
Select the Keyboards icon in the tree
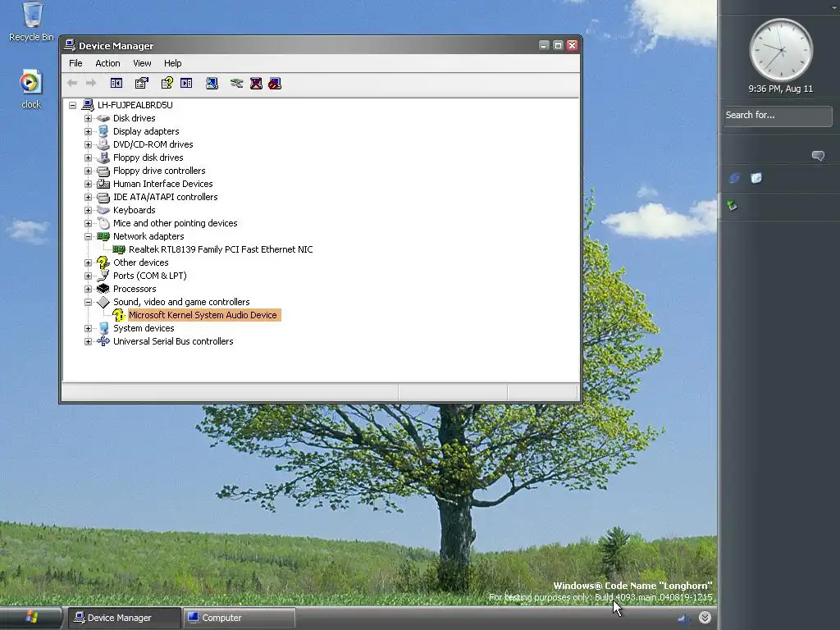tap(103, 210)
